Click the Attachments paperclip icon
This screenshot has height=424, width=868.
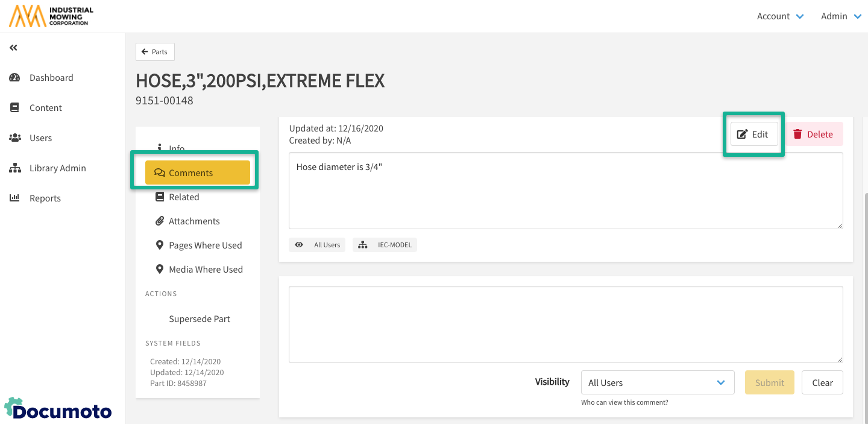[x=160, y=221]
